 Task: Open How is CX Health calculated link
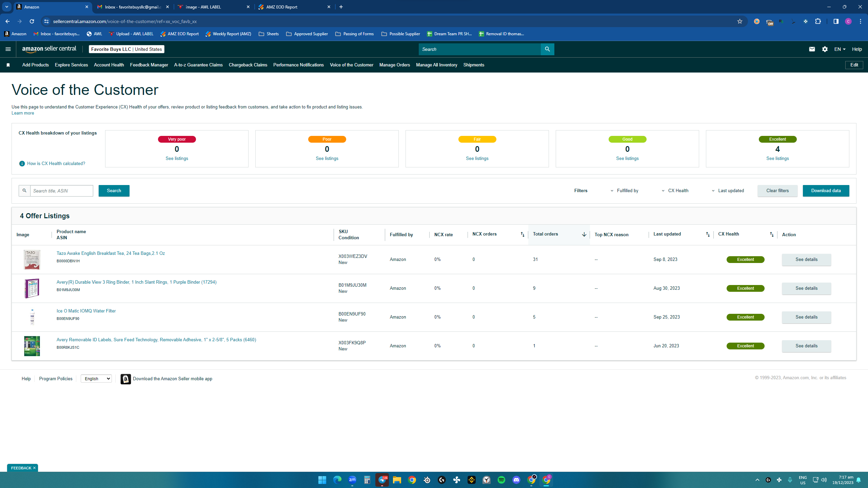(x=56, y=164)
